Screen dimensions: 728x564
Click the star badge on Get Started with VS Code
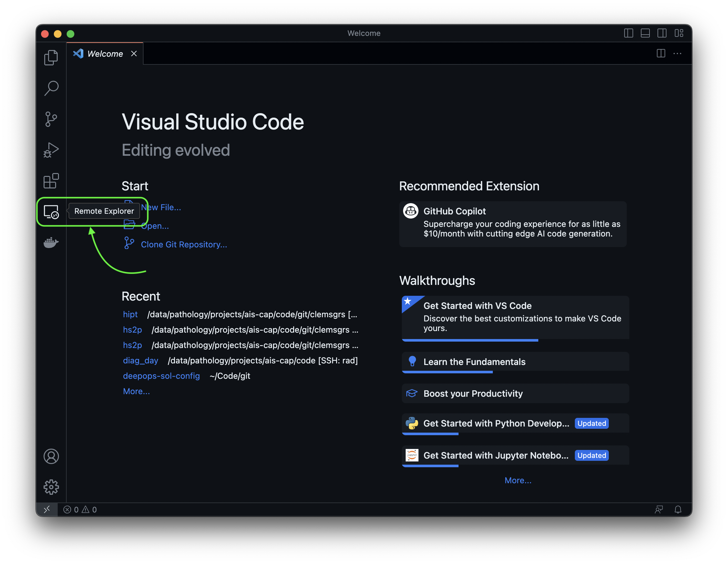(408, 302)
